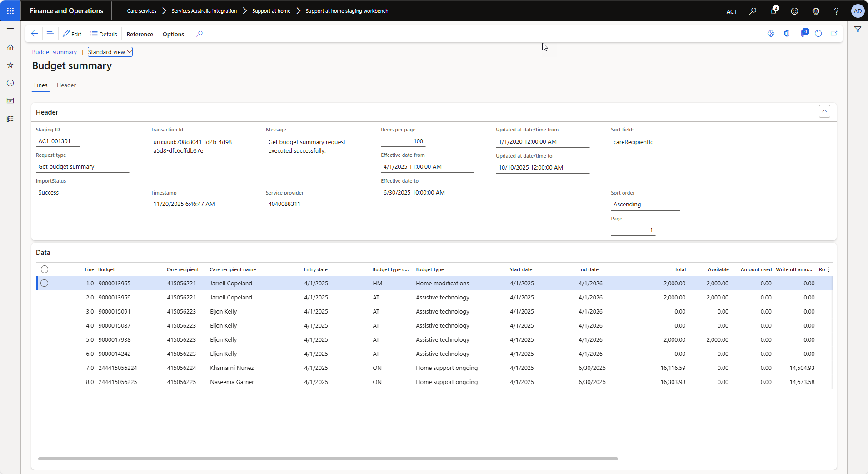Go back using the back arrow
This screenshot has width=868, height=474.
coord(34,34)
